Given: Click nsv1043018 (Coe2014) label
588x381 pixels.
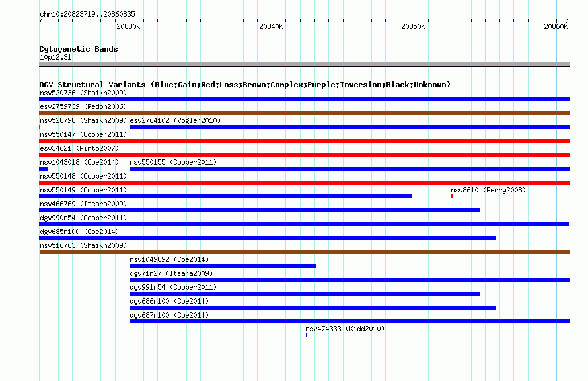Looking at the screenshot, I should [79, 162].
